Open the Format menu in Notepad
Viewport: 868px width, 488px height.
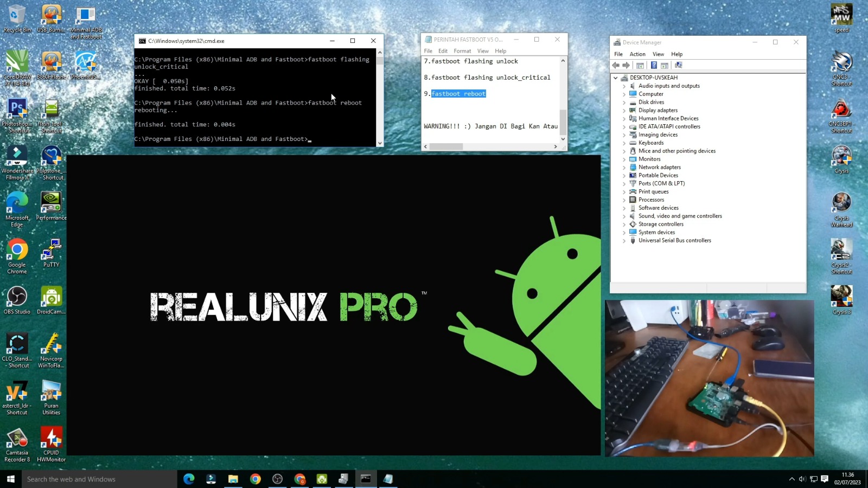462,51
